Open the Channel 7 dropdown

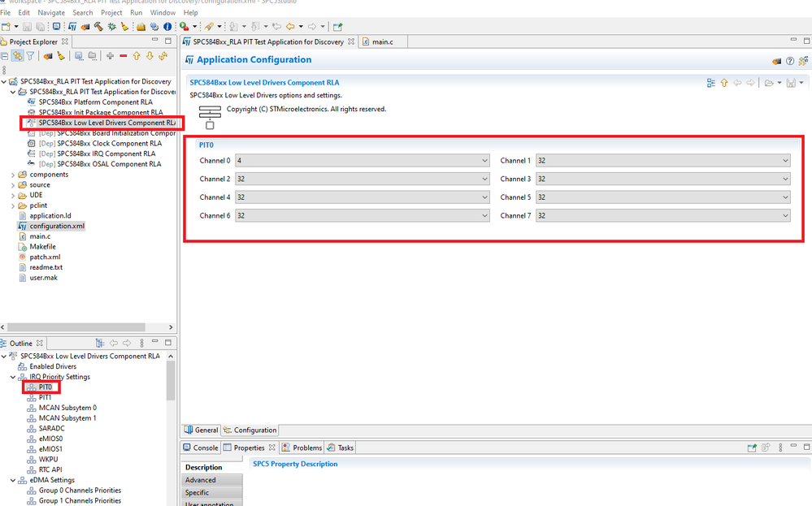pyautogui.click(x=663, y=216)
